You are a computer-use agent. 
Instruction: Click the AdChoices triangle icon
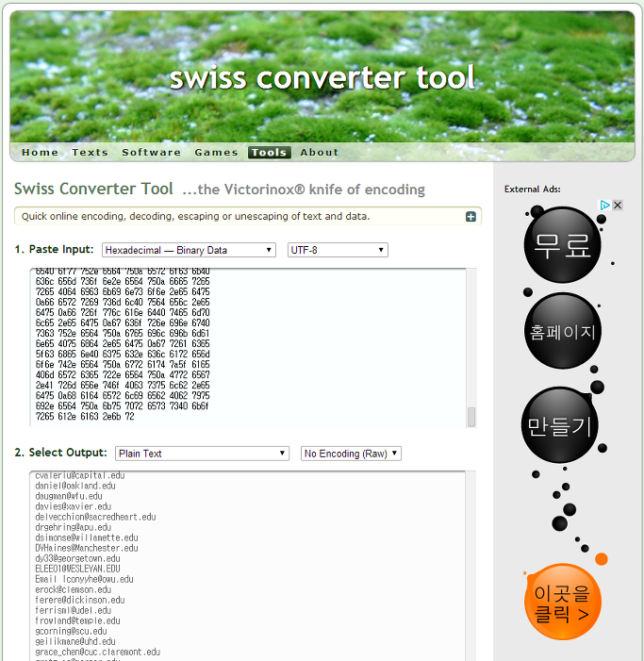604,206
